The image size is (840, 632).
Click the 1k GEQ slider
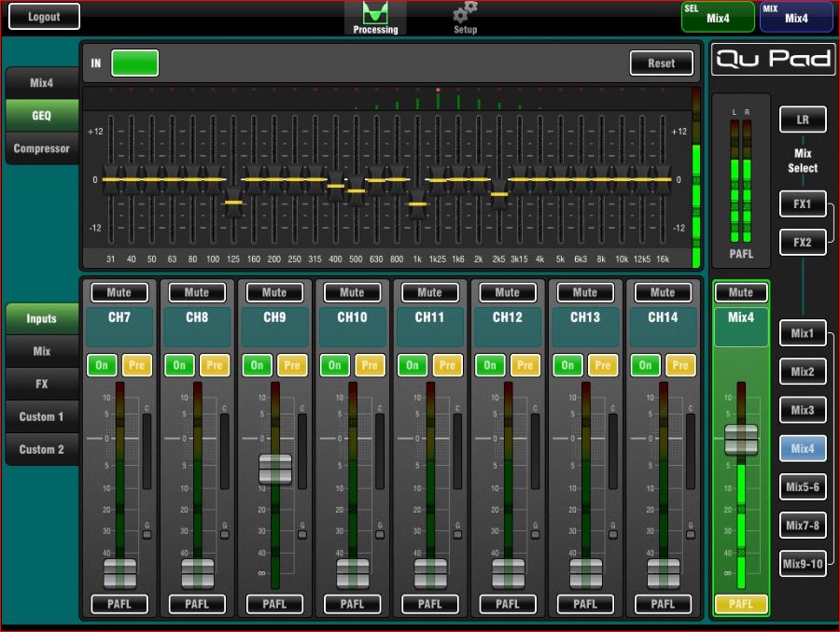point(417,204)
